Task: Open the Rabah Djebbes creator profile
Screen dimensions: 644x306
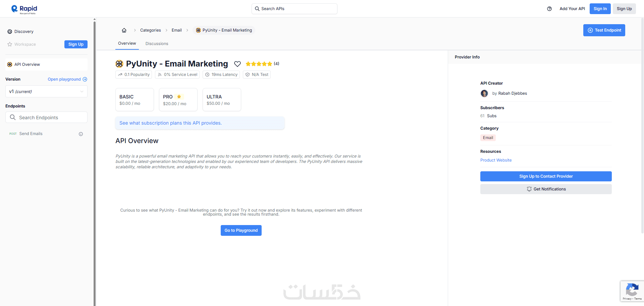Action: 513,93
